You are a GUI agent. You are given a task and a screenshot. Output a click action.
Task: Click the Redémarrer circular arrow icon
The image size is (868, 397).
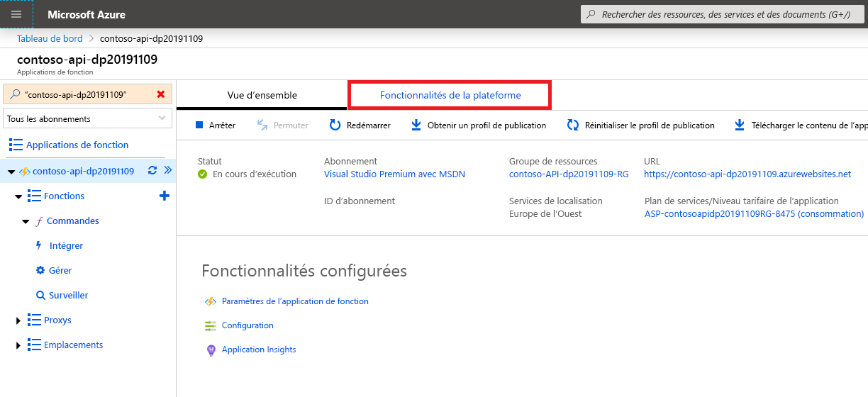point(335,125)
